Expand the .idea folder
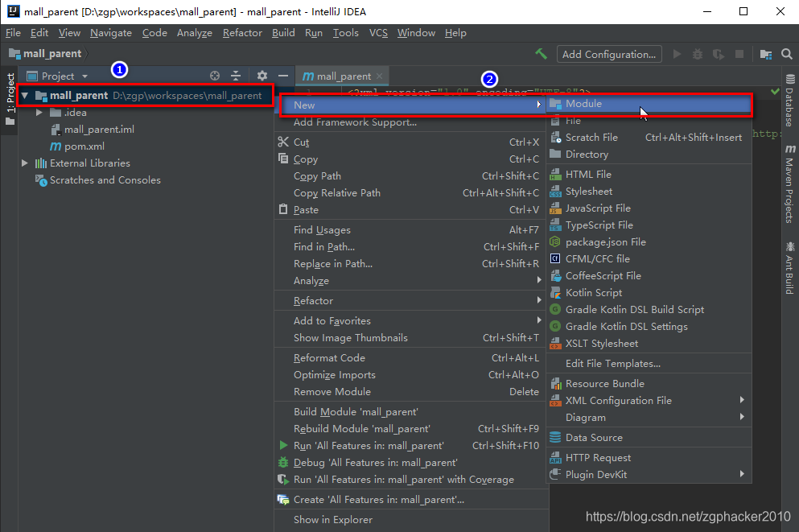 tap(39, 112)
